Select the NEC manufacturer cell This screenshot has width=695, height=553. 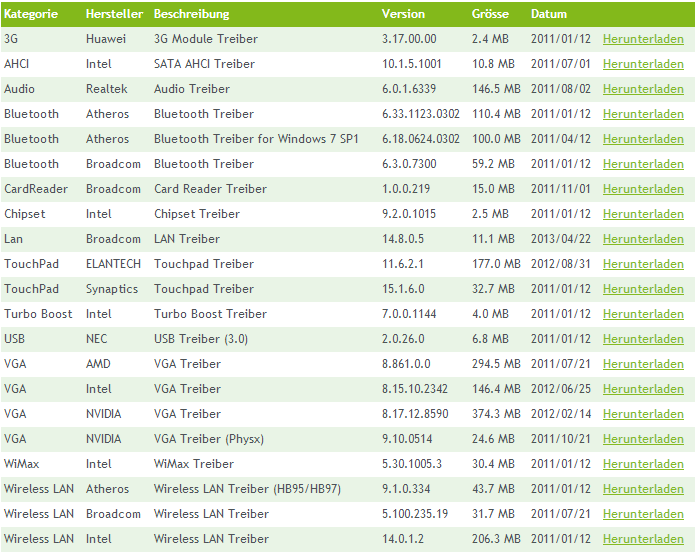point(97,339)
